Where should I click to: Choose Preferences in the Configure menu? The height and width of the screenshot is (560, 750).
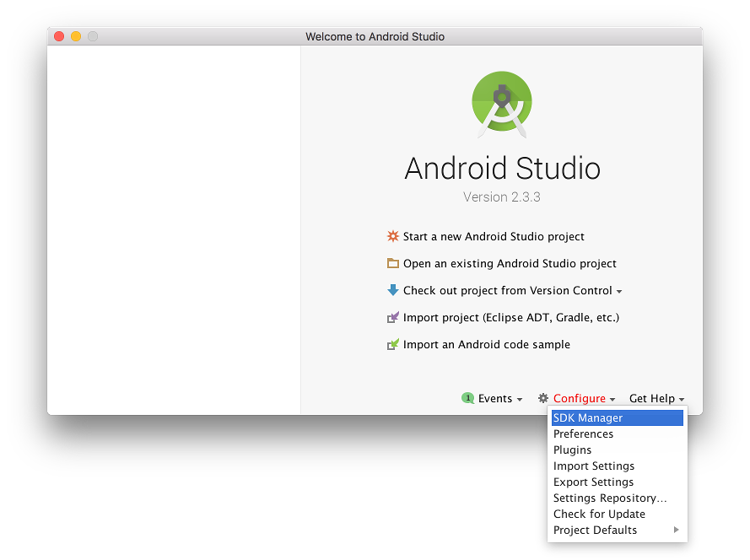617,433
